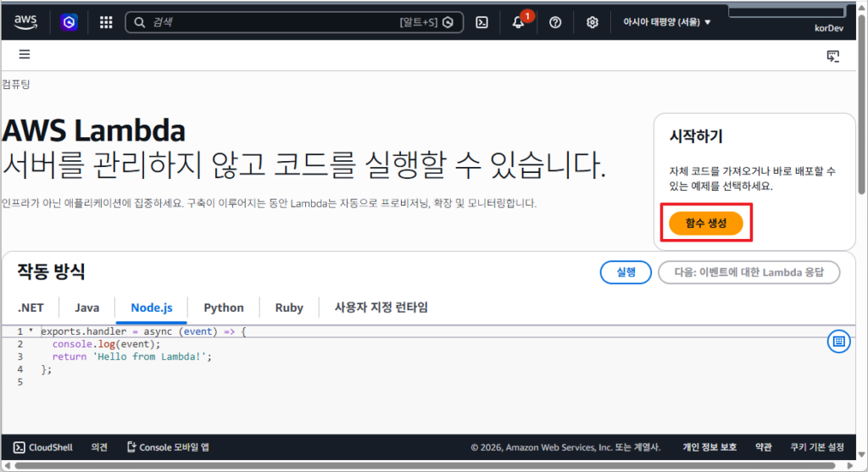Click the exports.handler code line
The height and width of the screenshot is (472, 868).
[x=143, y=331]
